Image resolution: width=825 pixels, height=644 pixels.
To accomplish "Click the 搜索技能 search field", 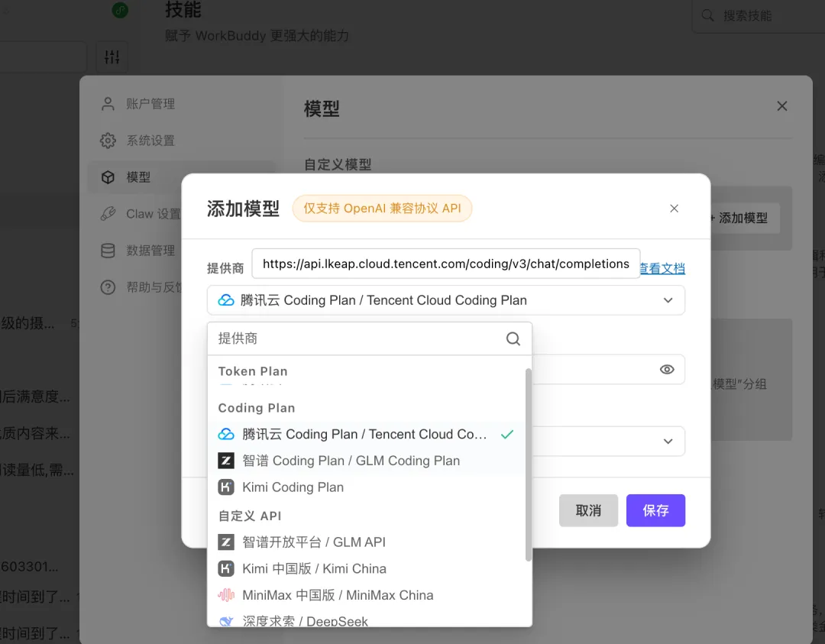I will click(760, 16).
